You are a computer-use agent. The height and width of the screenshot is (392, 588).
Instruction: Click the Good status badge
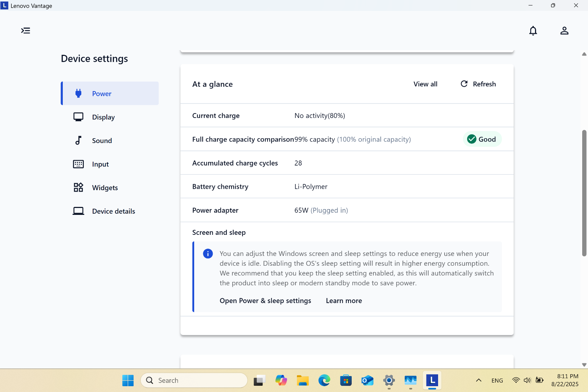[x=482, y=139]
